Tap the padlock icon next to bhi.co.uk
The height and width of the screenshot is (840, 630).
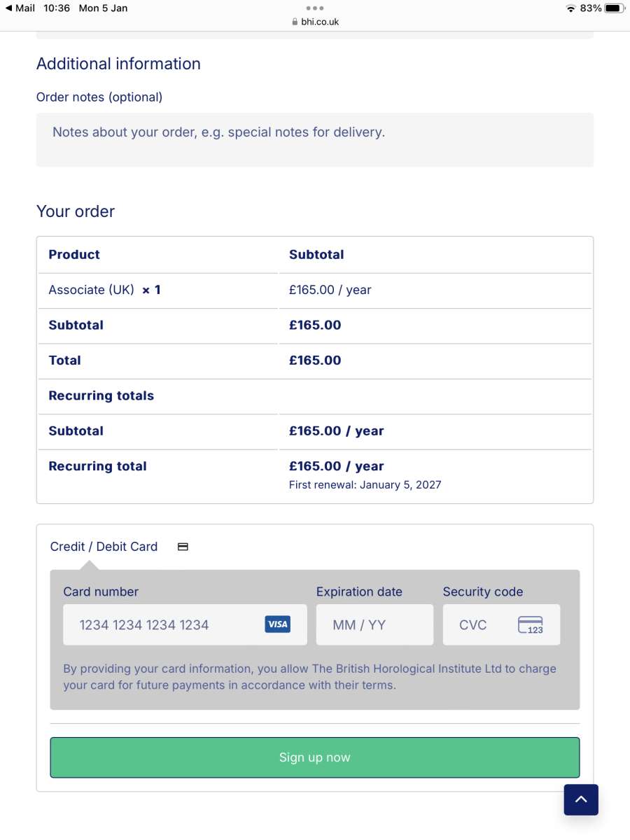tap(295, 22)
